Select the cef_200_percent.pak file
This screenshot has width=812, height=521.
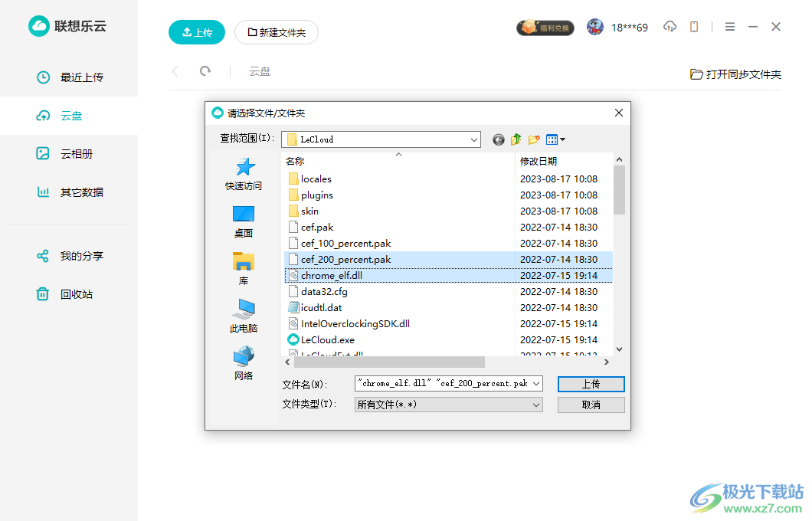pyautogui.click(x=448, y=259)
